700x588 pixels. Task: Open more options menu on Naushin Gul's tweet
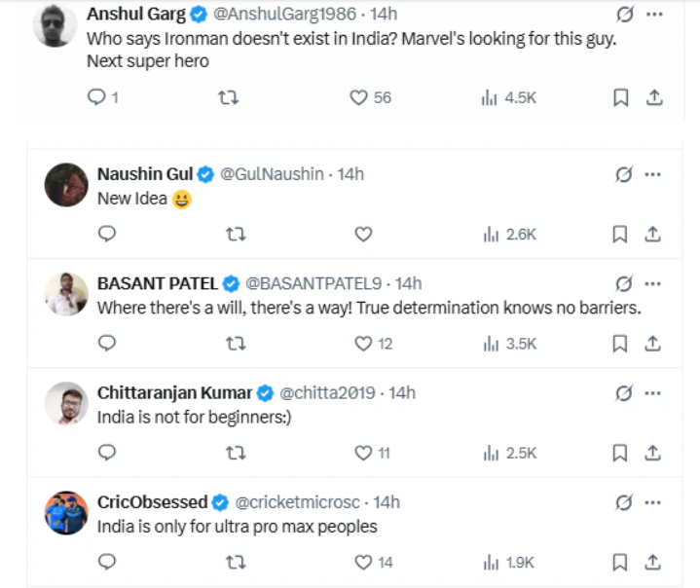(x=654, y=174)
